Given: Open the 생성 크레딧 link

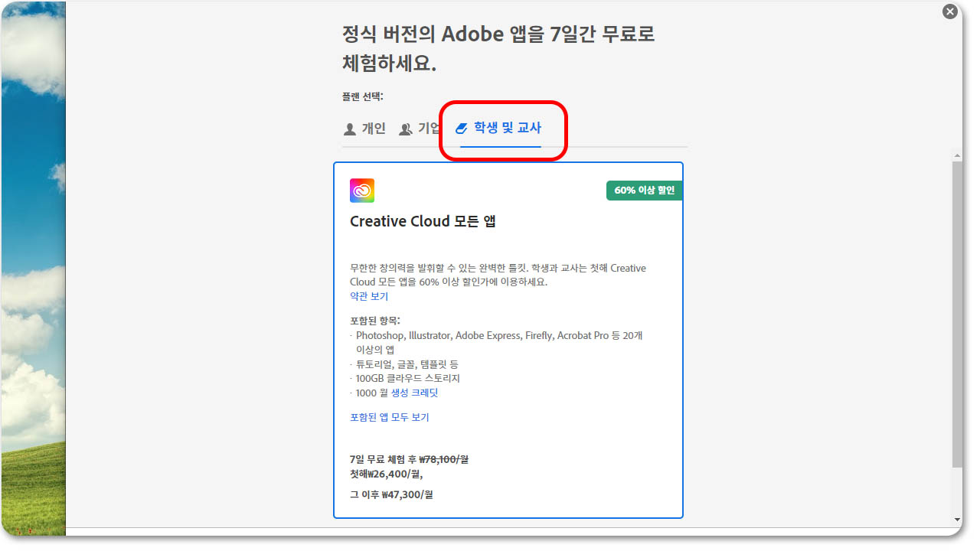Looking at the screenshot, I should [x=414, y=393].
